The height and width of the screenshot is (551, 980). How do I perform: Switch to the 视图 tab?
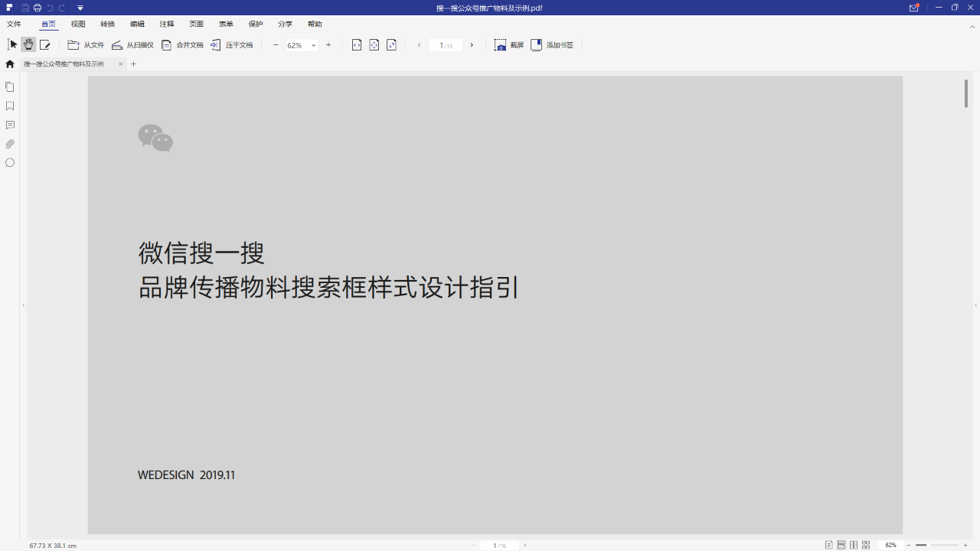point(78,24)
